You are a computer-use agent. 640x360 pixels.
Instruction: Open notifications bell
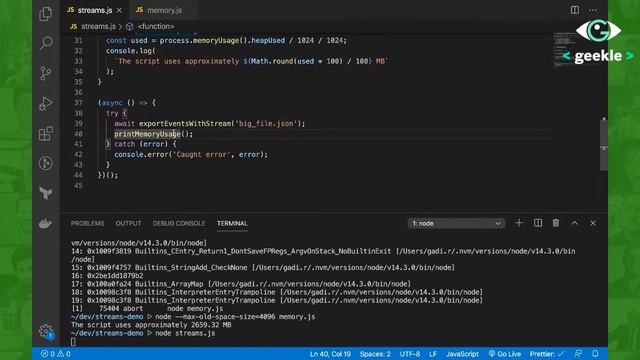pyautogui.click(x=595, y=354)
